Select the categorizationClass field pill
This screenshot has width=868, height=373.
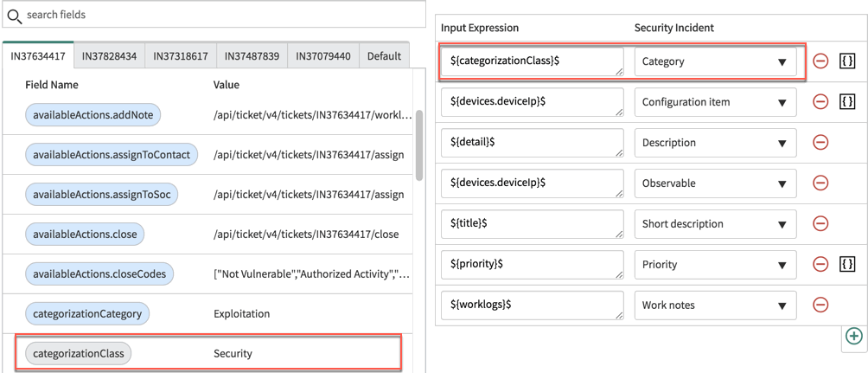pyautogui.click(x=78, y=353)
